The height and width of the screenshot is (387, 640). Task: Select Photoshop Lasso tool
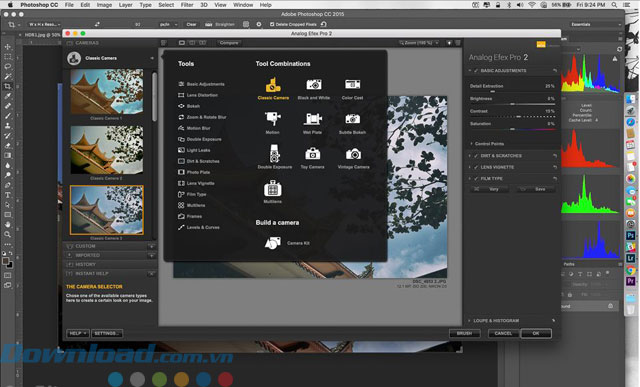click(8, 66)
